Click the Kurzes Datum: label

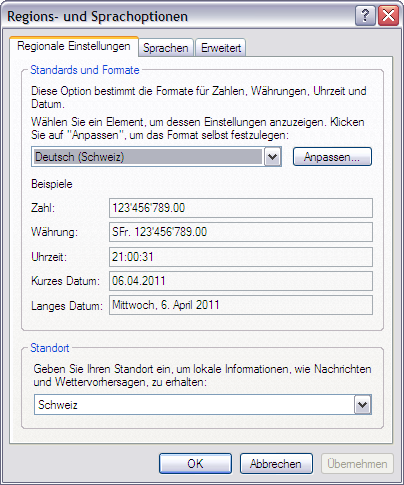(65, 281)
